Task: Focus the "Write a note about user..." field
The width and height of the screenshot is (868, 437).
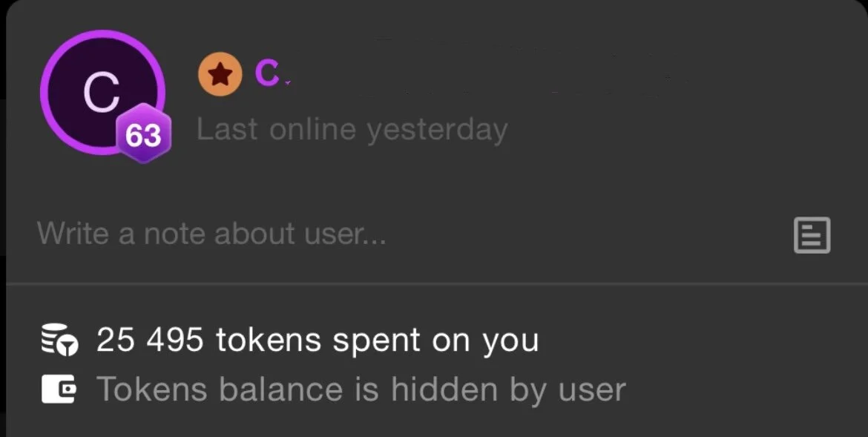Action: coord(410,233)
